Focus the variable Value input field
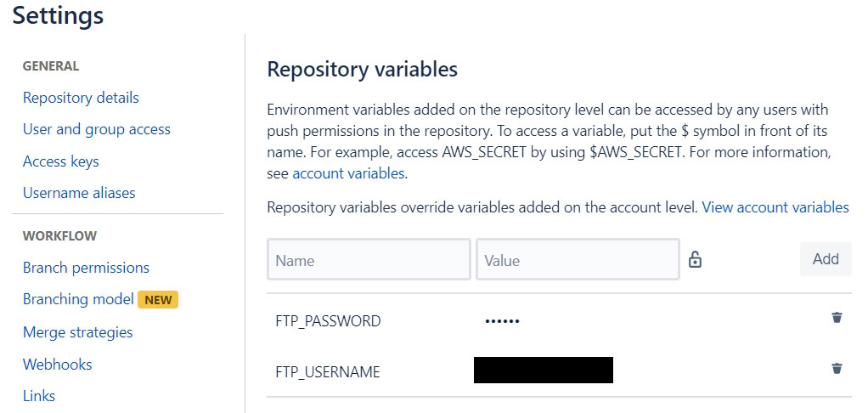868x413 pixels. 578,259
